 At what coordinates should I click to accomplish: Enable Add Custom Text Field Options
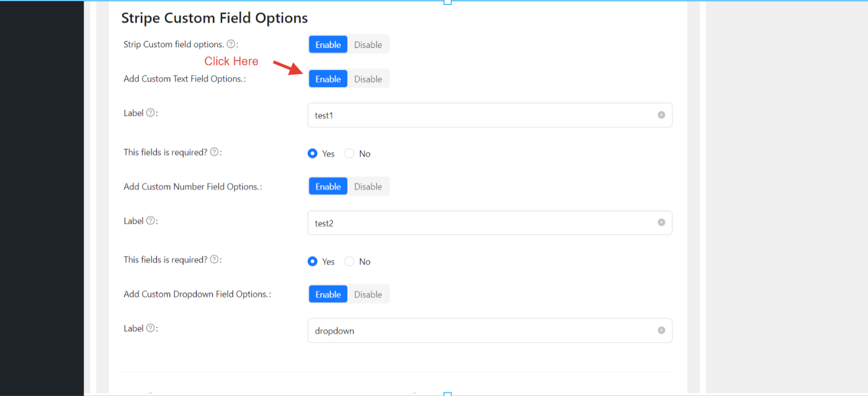(328, 79)
